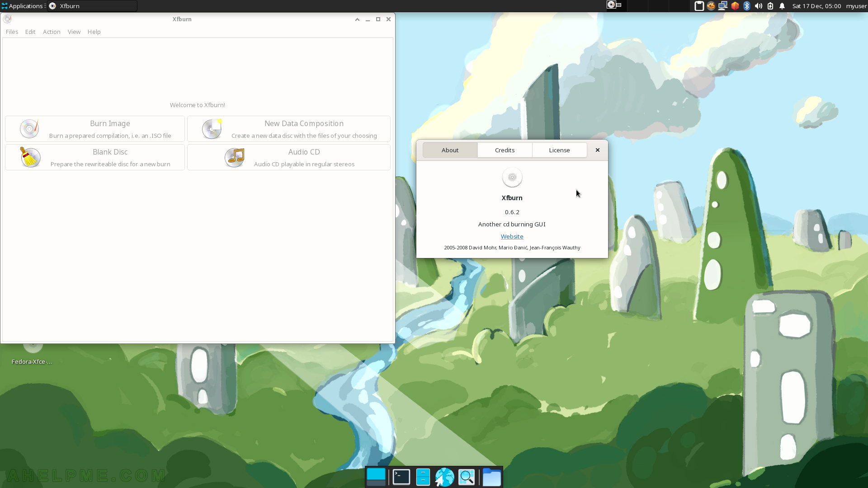Viewport: 868px width, 488px height.
Task: Click the New Data Composition button label
Action: [x=304, y=123]
